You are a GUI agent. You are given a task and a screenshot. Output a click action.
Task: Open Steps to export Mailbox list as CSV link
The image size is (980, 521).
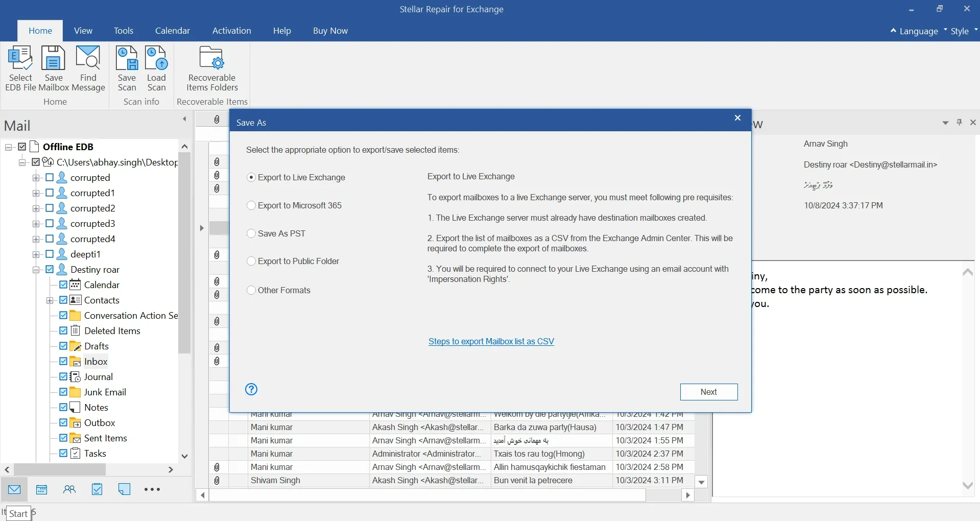click(491, 341)
